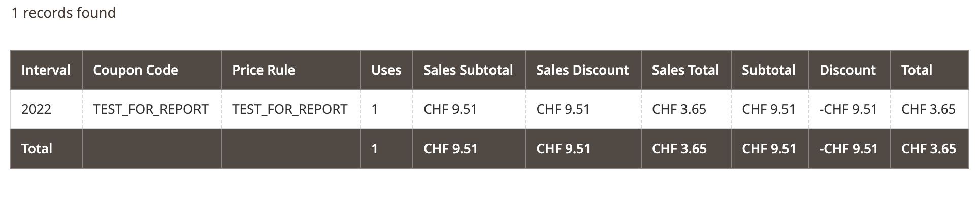Screen dimensions: 980x199
Task: Click the footer row -CHF 9.51 discount value
Action: (848, 149)
